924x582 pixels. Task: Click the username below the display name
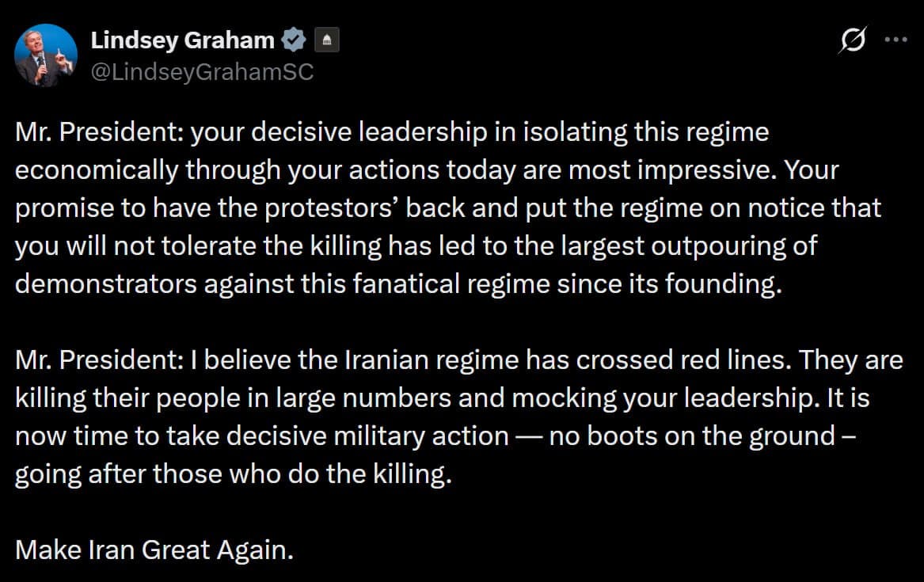point(202,72)
